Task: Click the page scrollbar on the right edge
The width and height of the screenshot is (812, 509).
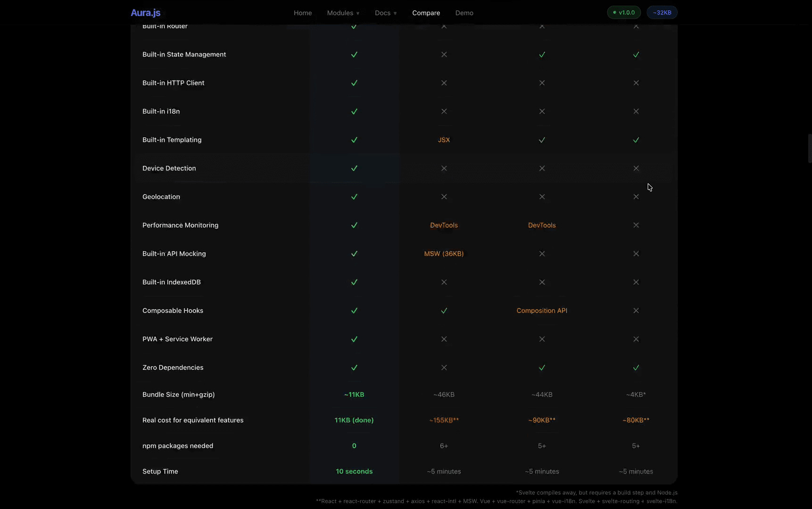Action: pos(809,148)
